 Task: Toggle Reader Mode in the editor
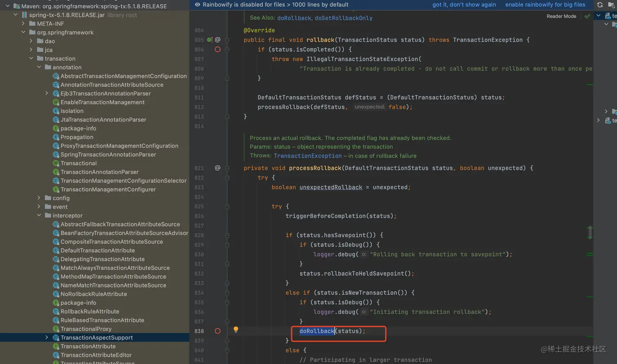[x=562, y=16]
